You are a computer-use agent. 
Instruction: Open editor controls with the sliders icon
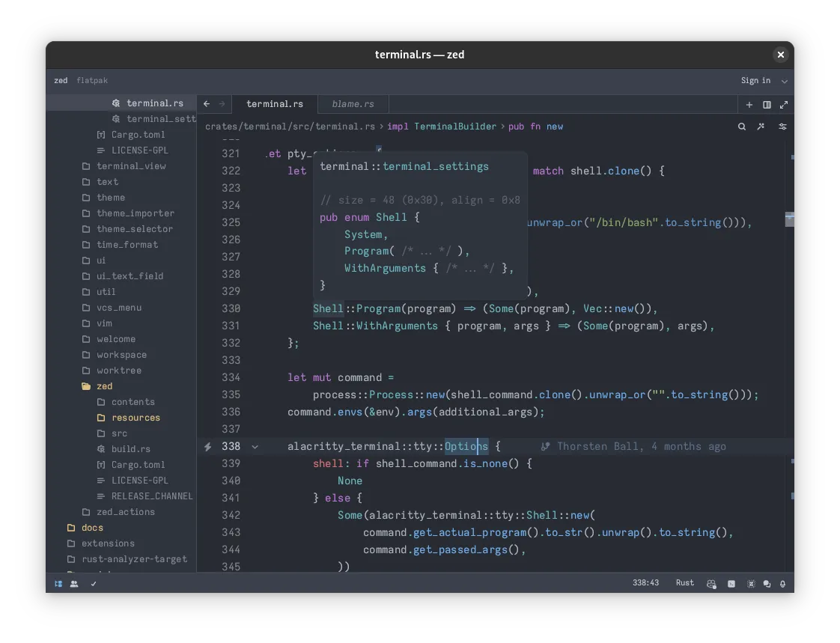coord(782,127)
